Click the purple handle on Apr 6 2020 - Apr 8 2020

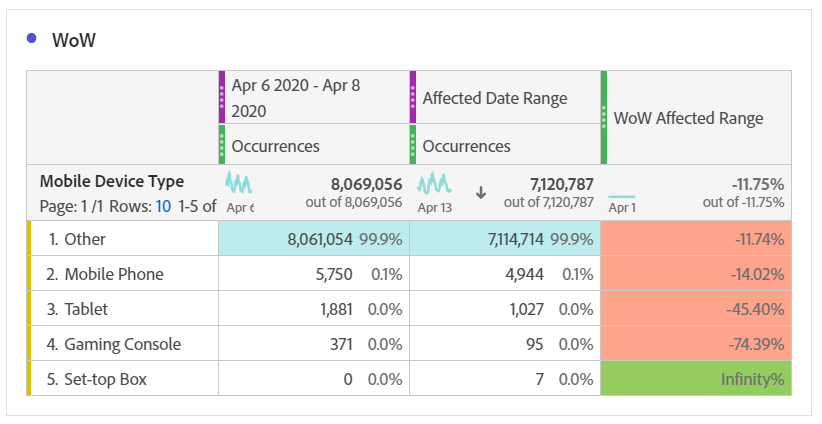pyautogui.click(x=222, y=97)
